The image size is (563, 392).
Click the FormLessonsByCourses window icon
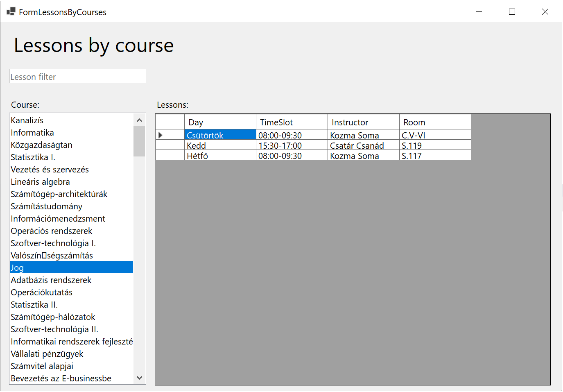click(x=11, y=11)
